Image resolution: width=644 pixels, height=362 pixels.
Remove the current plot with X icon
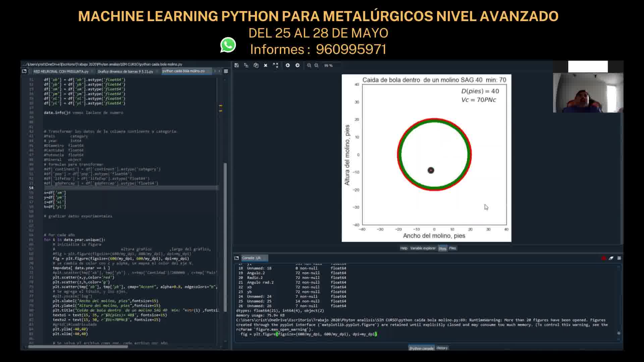pos(266,65)
